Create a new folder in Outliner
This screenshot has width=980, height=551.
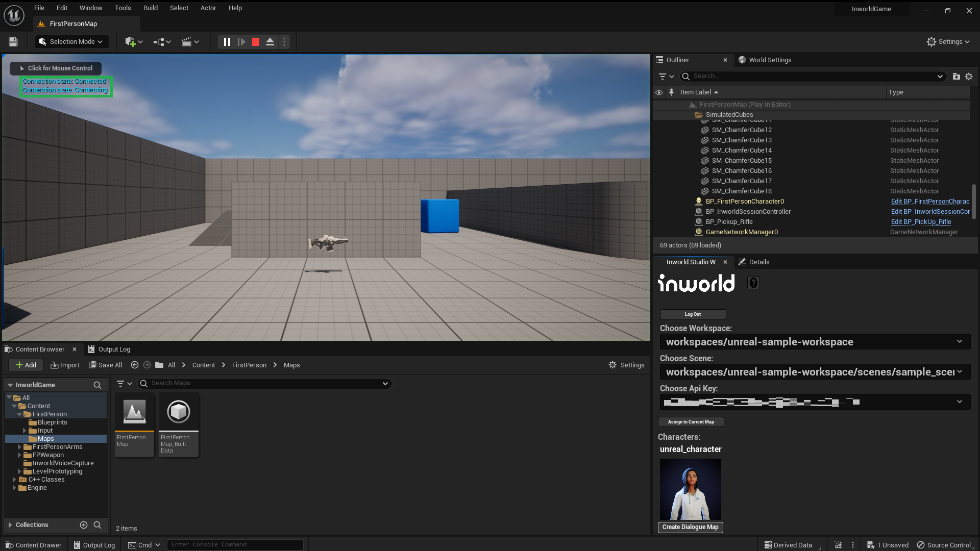(x=956, y=77)
